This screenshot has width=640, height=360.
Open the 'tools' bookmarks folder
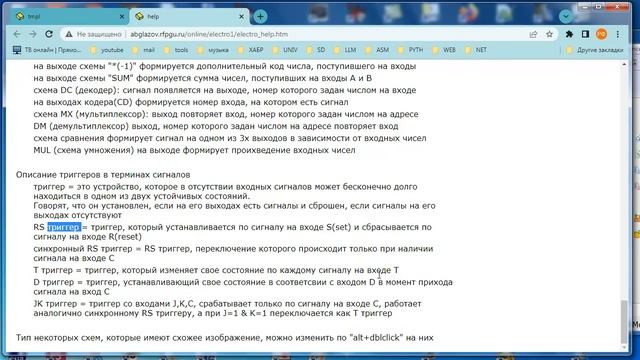[176, 50]
